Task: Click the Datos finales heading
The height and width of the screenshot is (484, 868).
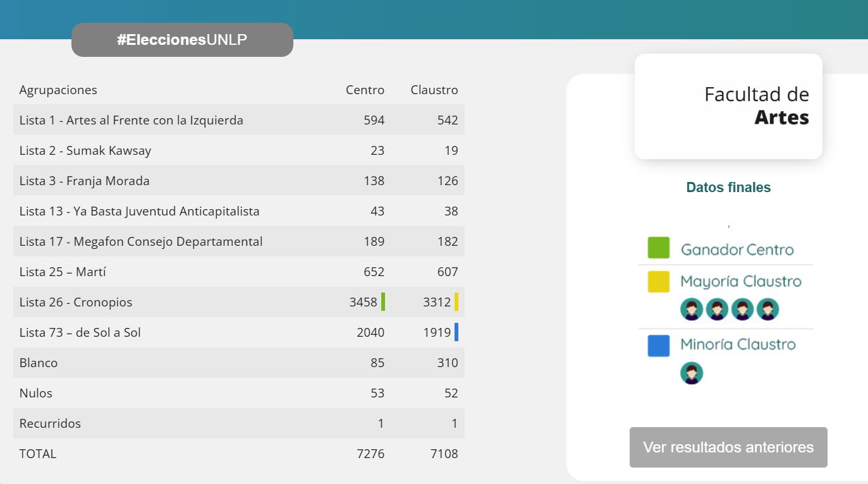Action: click(x=728, y=188)
